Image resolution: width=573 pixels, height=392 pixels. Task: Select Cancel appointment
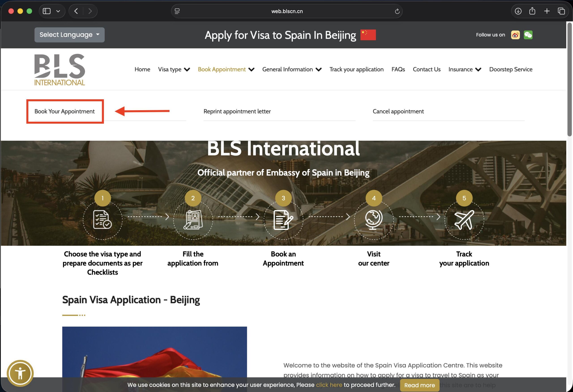398,111
